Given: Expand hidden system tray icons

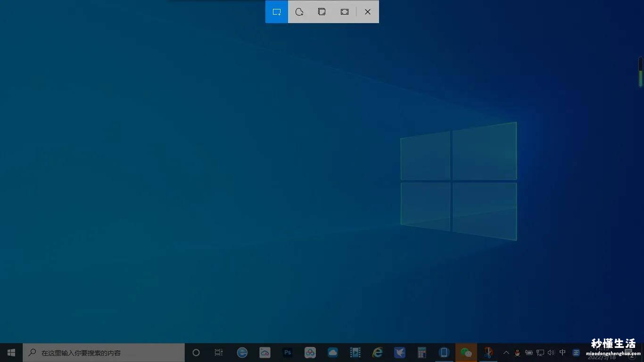Looking at the screenshot, I should click(x=506, y=353).
